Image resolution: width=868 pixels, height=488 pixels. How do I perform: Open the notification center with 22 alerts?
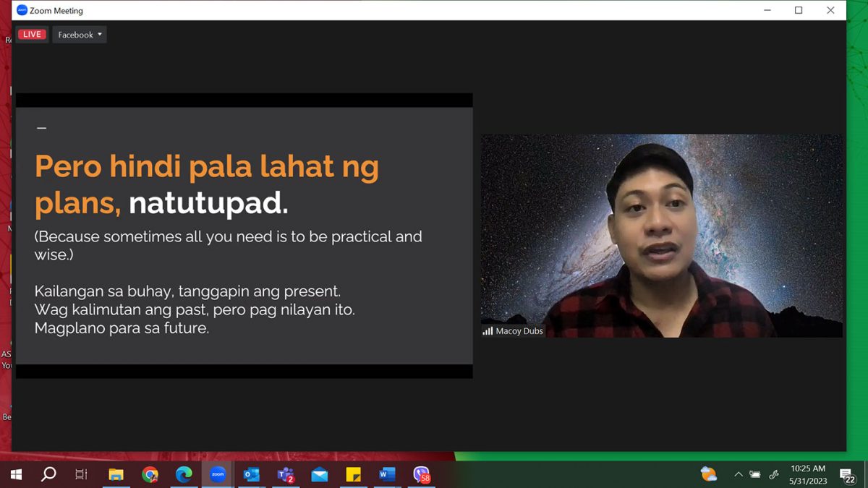[847, 474]
